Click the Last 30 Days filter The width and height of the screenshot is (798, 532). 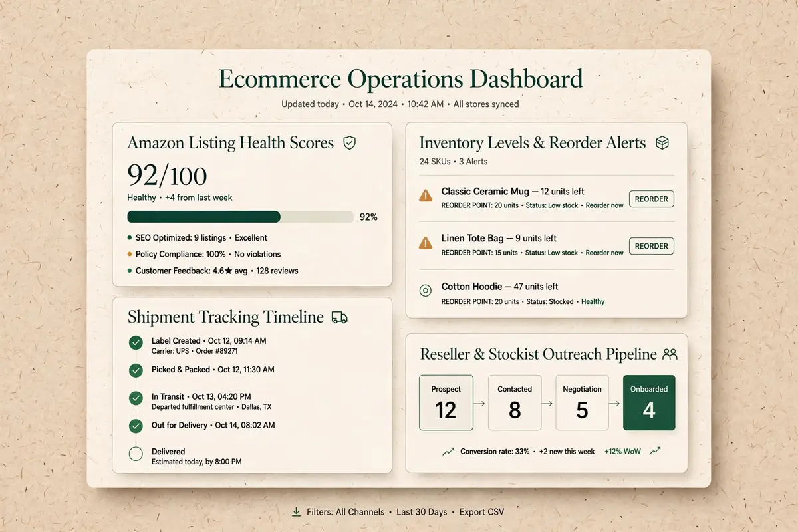pyautogui.click(x=422, y=512)
